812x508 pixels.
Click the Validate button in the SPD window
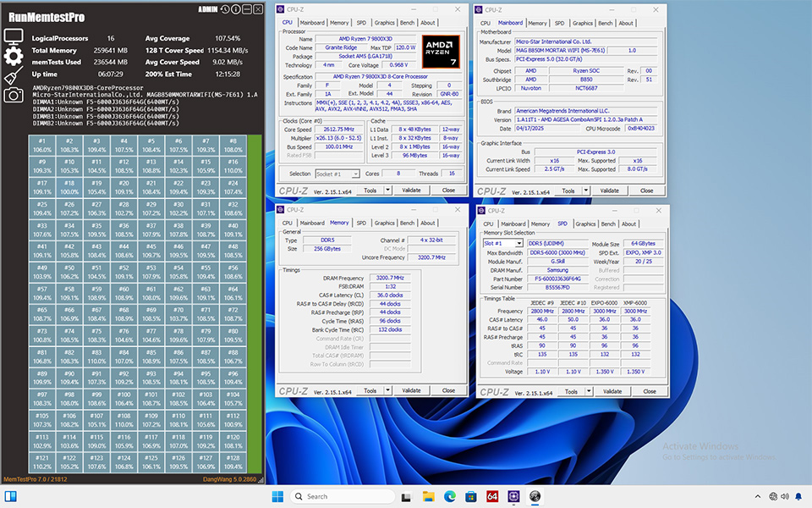[612, 391]
